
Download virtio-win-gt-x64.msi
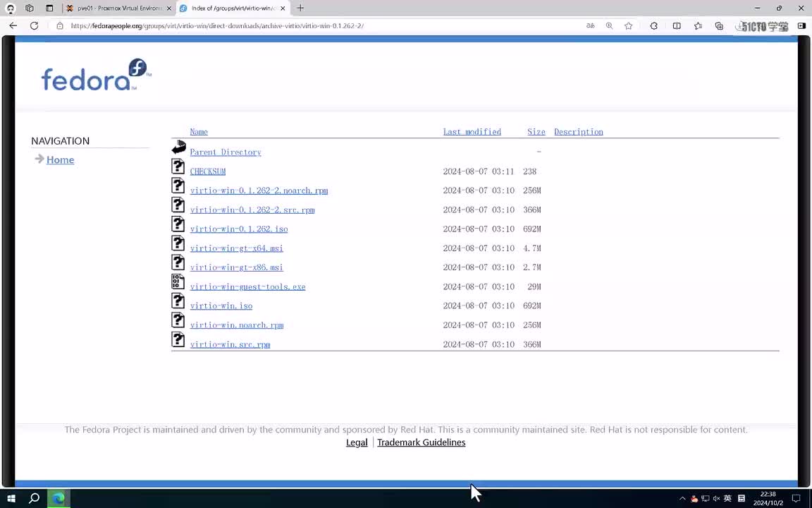(x=236, y=248)
